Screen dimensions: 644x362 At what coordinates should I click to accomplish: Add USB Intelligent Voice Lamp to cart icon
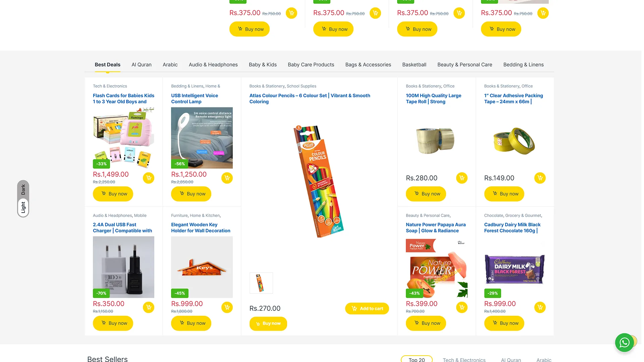[x=227, y=178]
